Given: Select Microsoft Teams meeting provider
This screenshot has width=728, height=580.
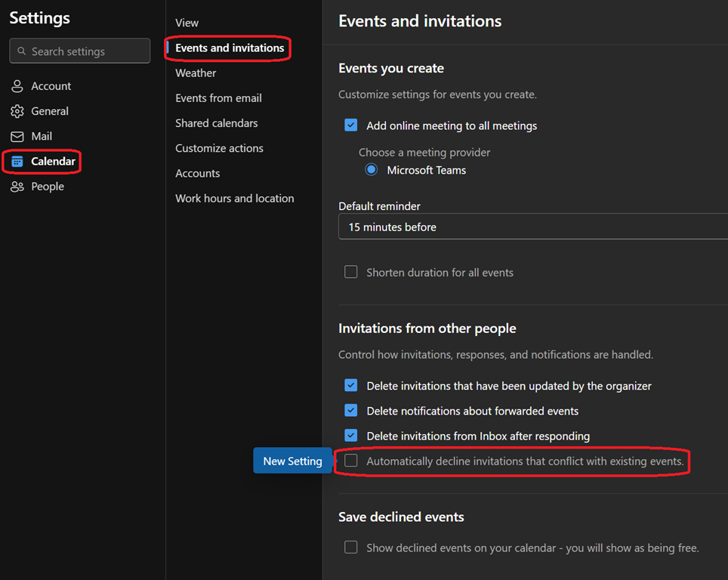Looking at the screenshot, I should (372, 170).
